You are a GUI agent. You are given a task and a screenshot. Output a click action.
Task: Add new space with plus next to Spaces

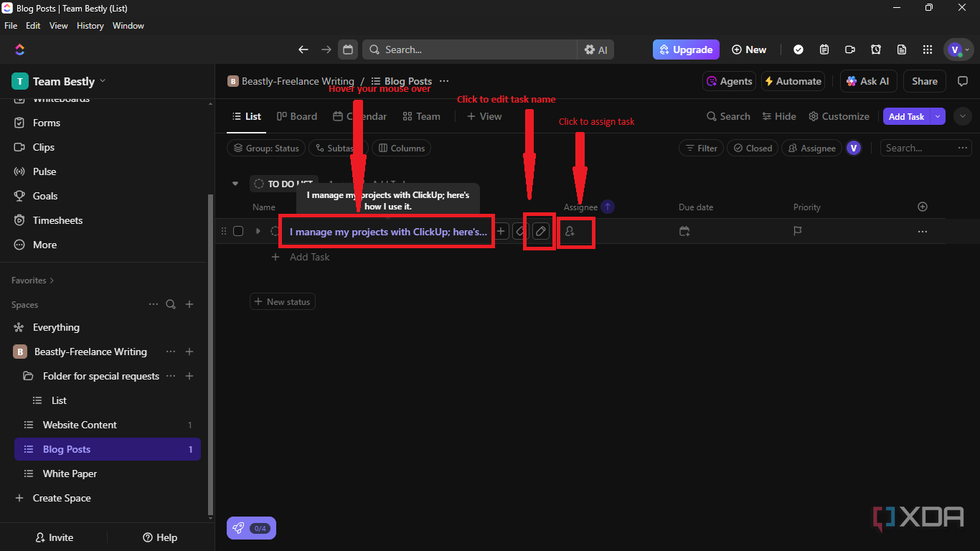coord(189,304)
